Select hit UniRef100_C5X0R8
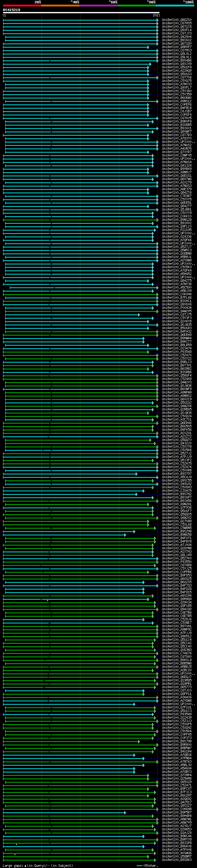 pos(177,470)
